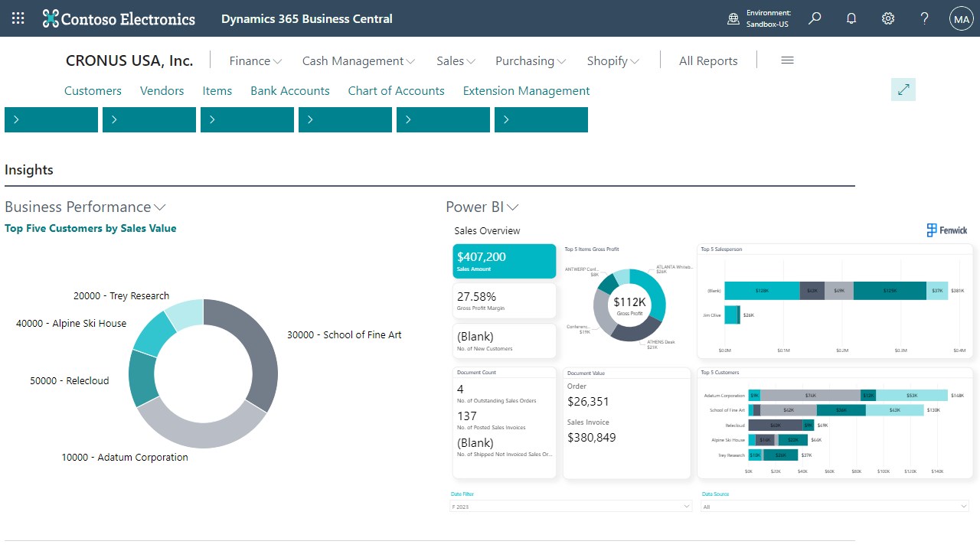Open the notifications bell
Screen dimensions: 980x551
pos(851,18)
